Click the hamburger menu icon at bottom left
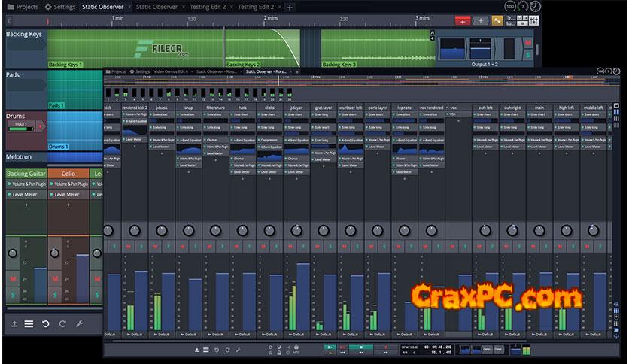 point(29,324)
